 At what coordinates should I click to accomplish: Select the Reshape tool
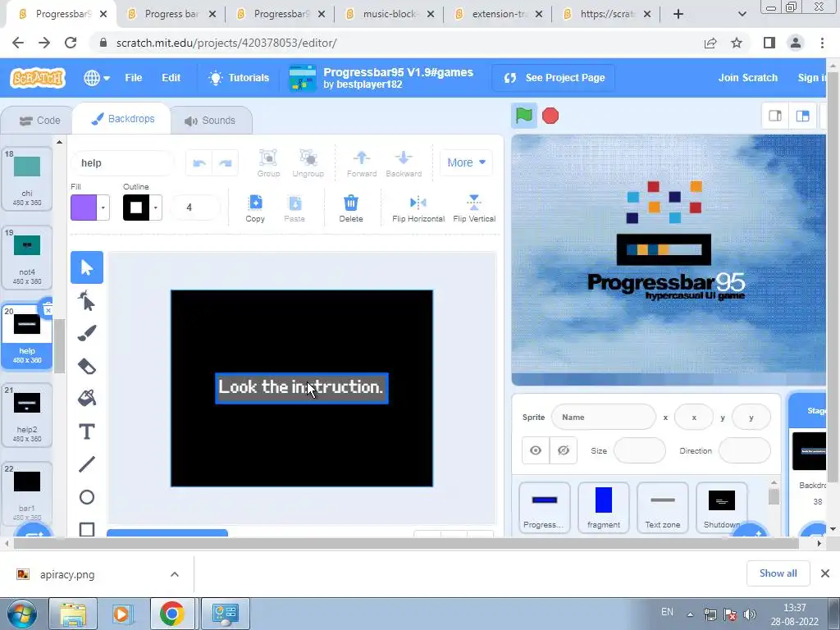coord(87,301)
